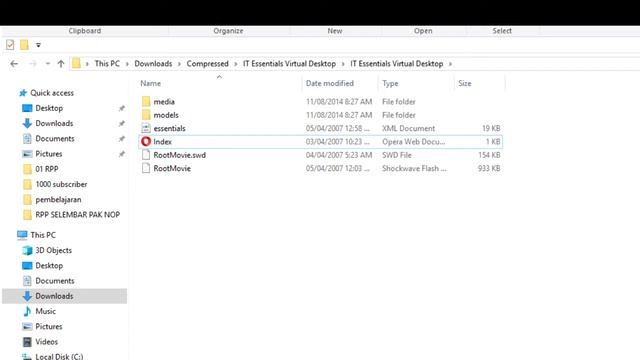Open the pembelajaran folder
640x360 pixels.
coord(58,200)
